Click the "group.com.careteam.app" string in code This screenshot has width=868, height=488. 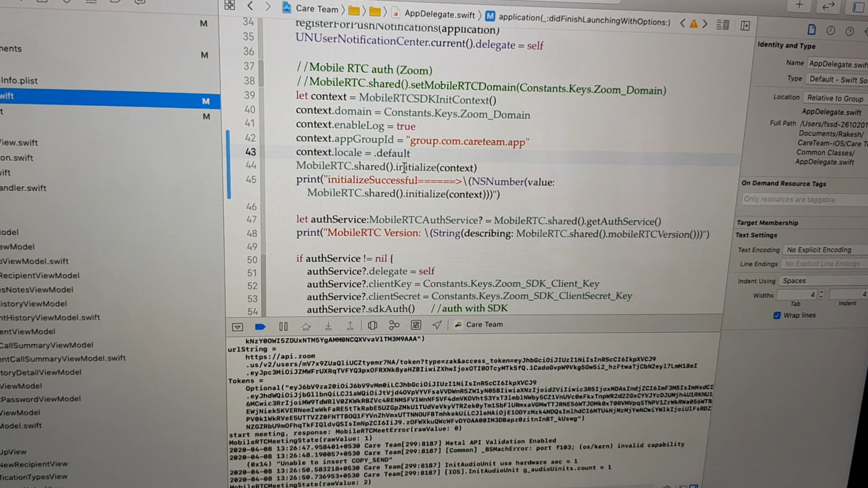[x=468, y=141]
